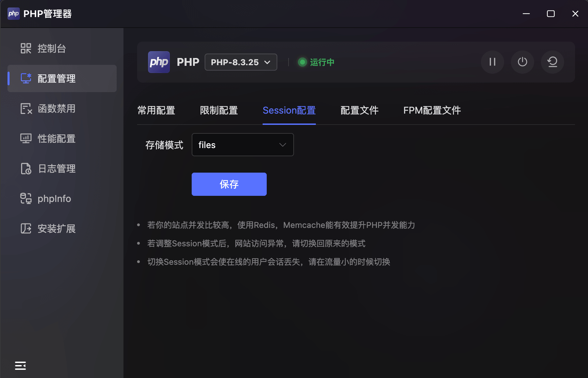Collapse the sidebar with the menu icon

tap(20, 366)
